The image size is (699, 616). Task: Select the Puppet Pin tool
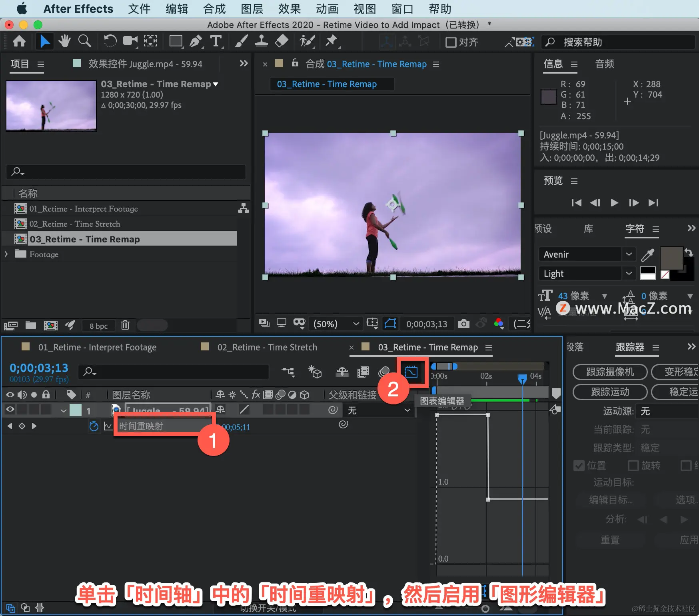[332, 41]
